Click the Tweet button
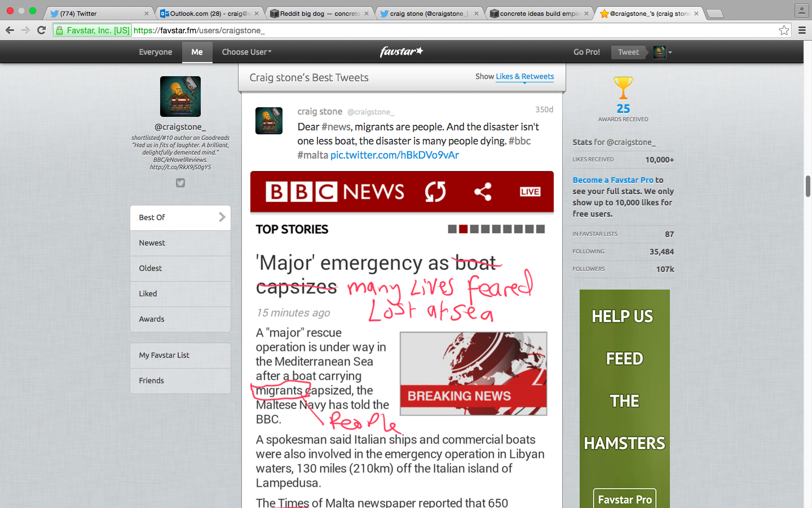812x508 pixels. pos(628,52)
